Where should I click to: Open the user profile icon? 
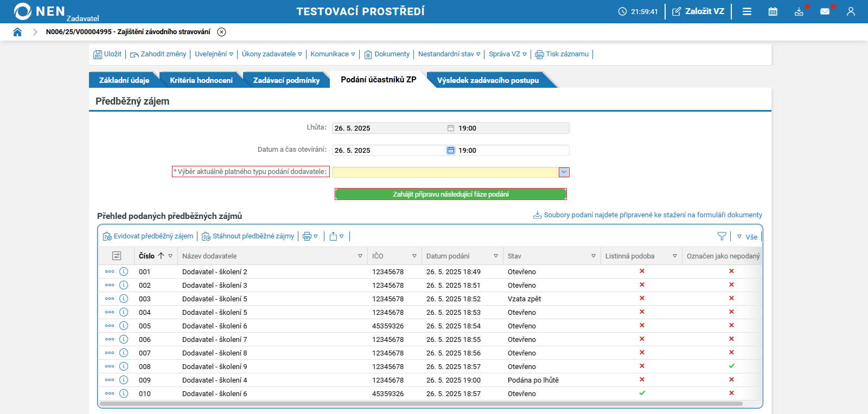[x=851, y=11]
